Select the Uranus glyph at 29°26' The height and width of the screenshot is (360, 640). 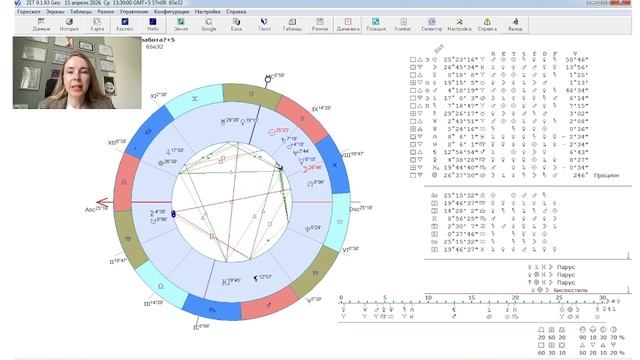click(223, 122)
